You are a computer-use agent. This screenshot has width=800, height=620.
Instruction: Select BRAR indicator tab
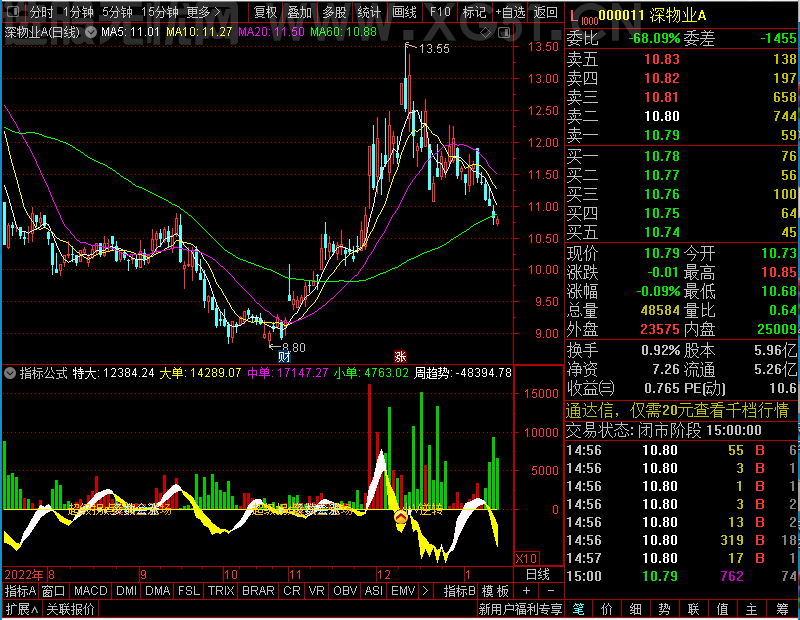coord(258,591)
